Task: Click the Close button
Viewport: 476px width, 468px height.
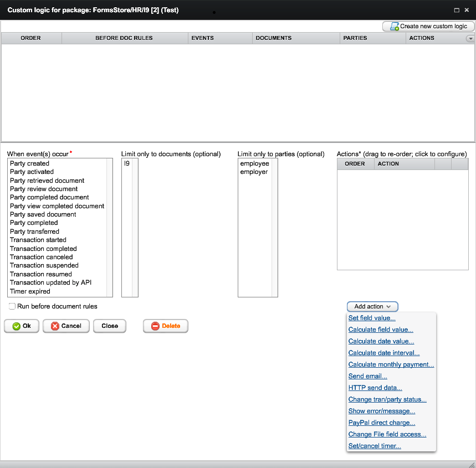Action: 110,326
